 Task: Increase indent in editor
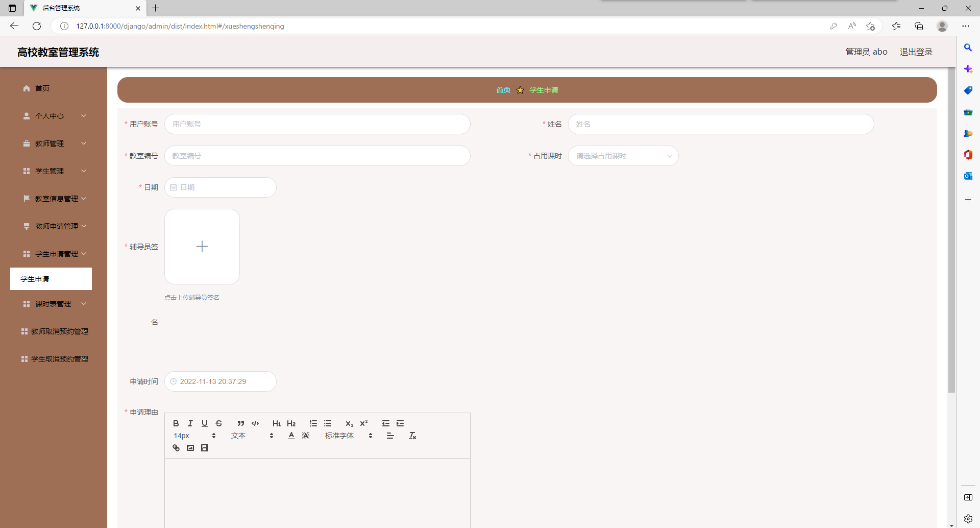tap(400, 423)
